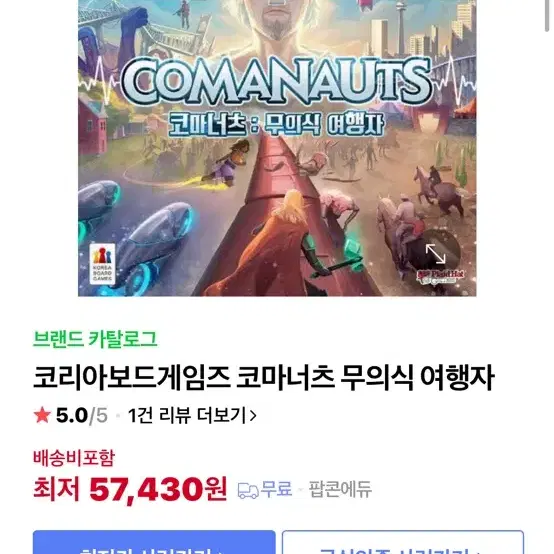Tap the blue lowest-price purchase button

pyautogui.click(x=154, y=542)
